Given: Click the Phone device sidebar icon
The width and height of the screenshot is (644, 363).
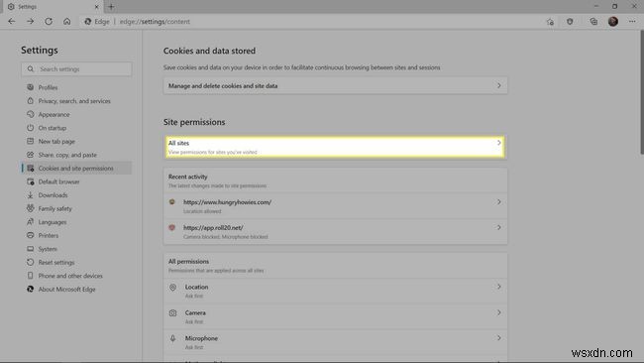Looking at the screenshot, I should tap(30, 276).
